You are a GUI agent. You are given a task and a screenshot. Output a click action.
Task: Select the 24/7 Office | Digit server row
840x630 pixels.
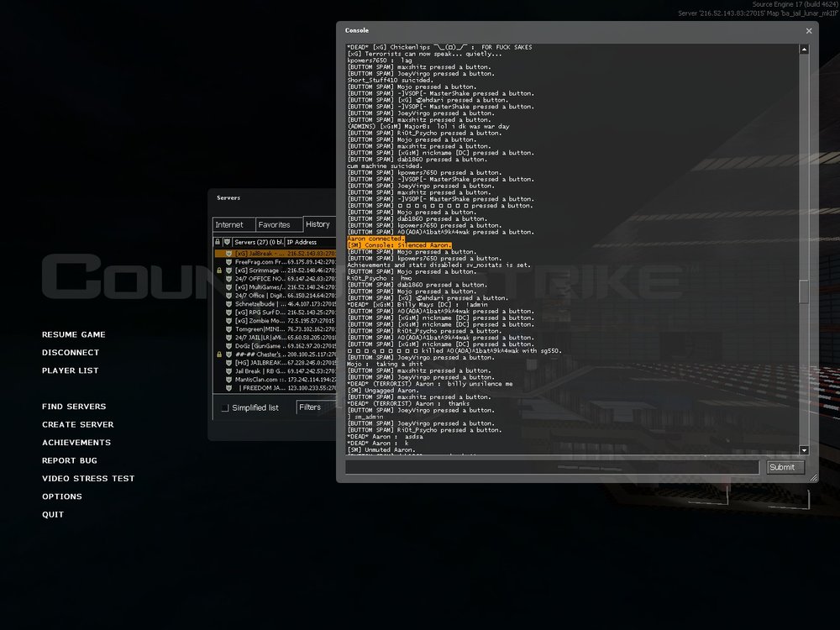(275, 295)
